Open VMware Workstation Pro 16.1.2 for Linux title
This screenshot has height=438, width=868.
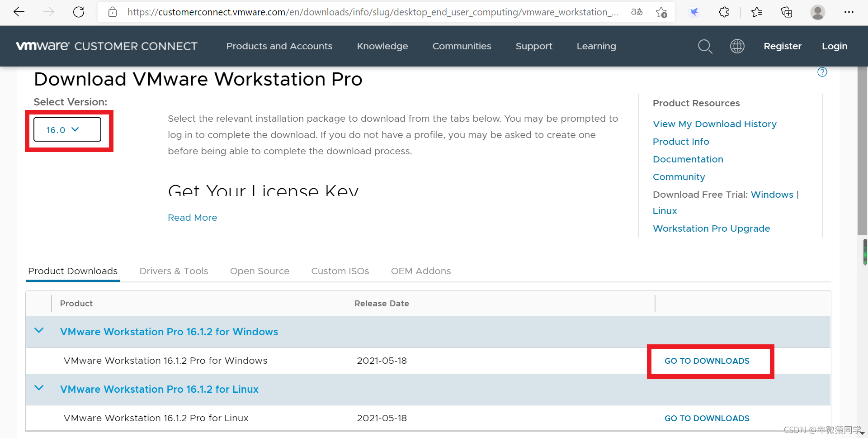[x=159, y=389]
